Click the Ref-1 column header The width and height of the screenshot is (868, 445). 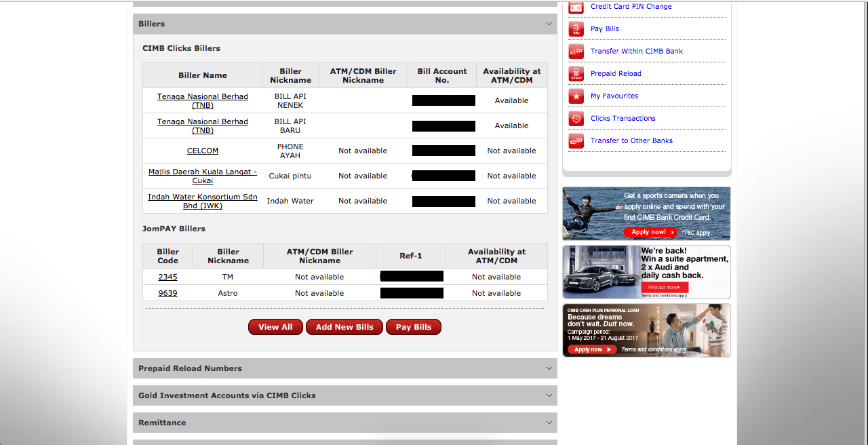tap(411, 256)
